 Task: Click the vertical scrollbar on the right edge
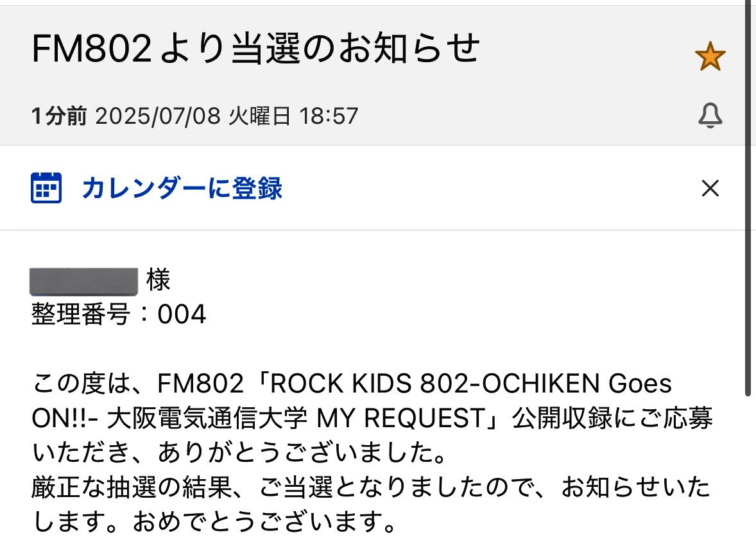pos(748,198)
